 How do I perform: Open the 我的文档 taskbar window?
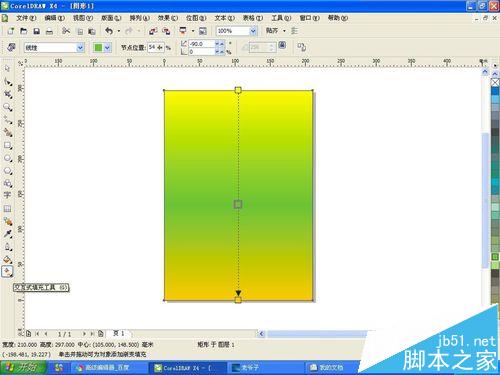(331, 368)
